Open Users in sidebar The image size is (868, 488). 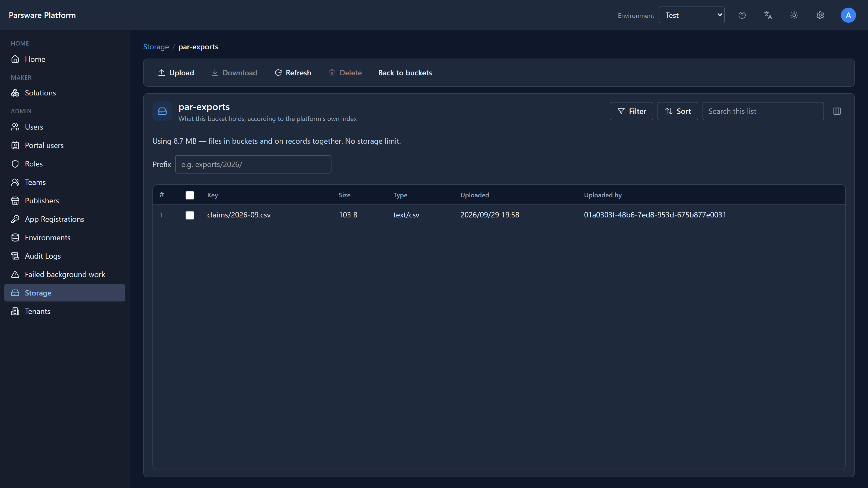pos(65,127)
